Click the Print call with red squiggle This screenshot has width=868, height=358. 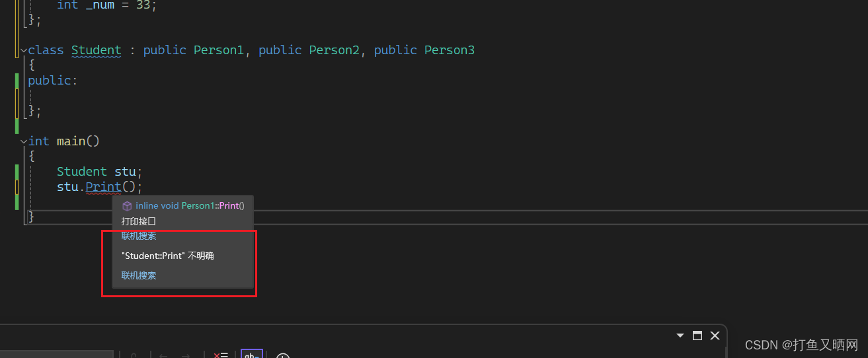104,187
